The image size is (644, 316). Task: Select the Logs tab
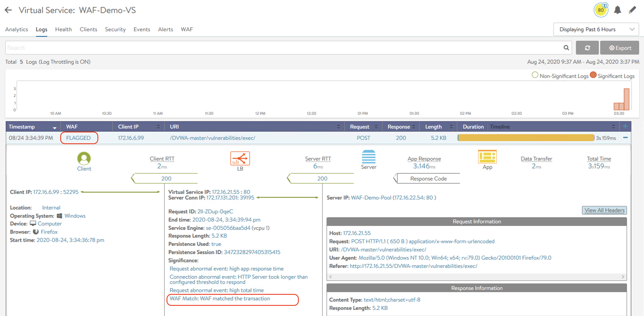(42, 29)
